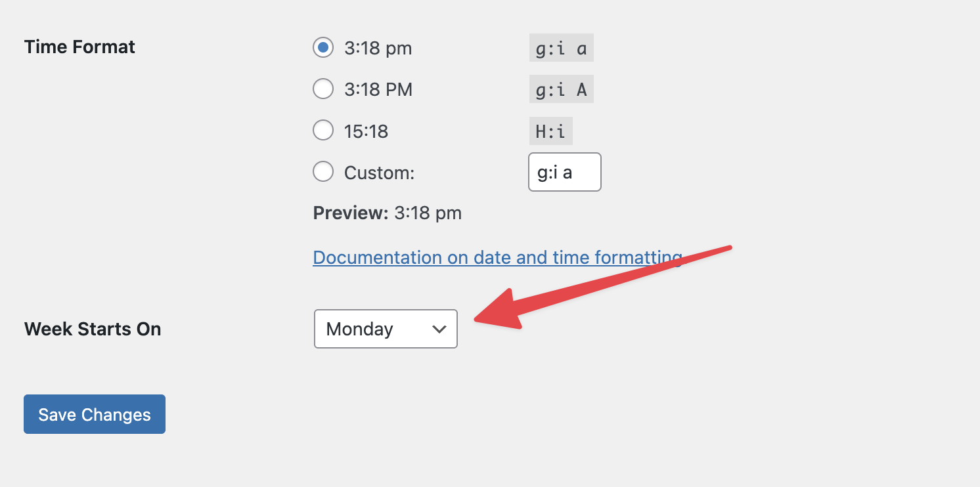The width and height of the screenshot is (980, 487).
Task: Select the lowercase "3:18 pm" radio button
Action: pos(323,48)
